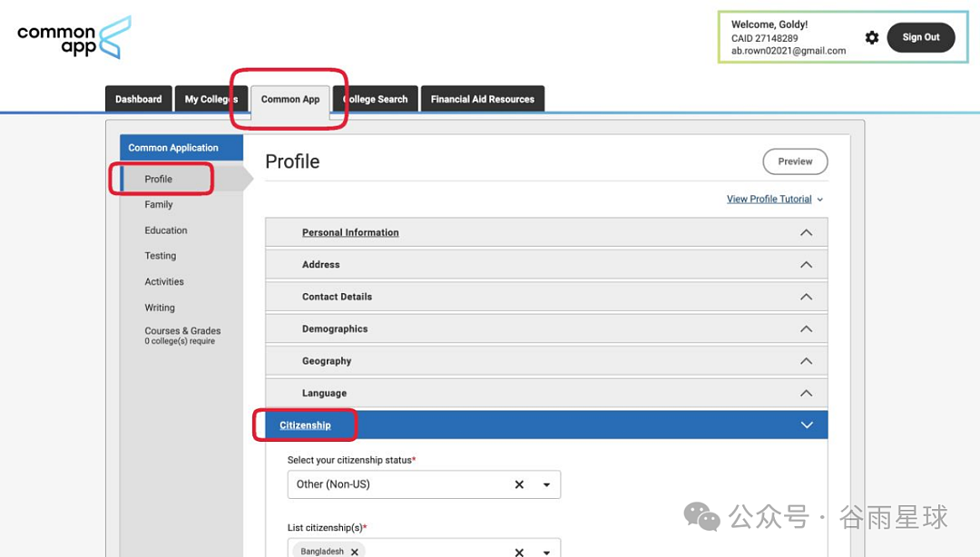The image size is (980, 557).
Task: Open the Financial Aid Resources tab
Action: click(483, 99)
